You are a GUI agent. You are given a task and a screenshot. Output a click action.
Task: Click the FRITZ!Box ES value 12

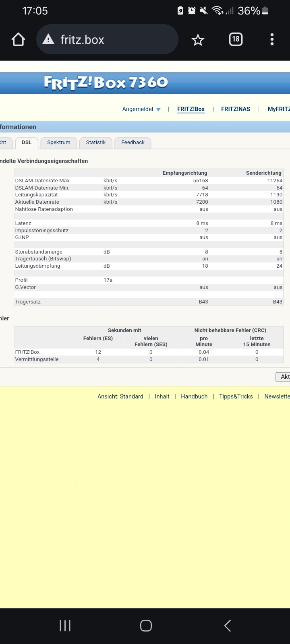point(98,352)
